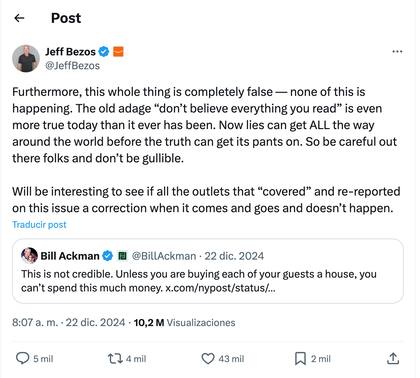Open the @JeffBezos handle link
420x378 pixels.
tap(72, 66)
